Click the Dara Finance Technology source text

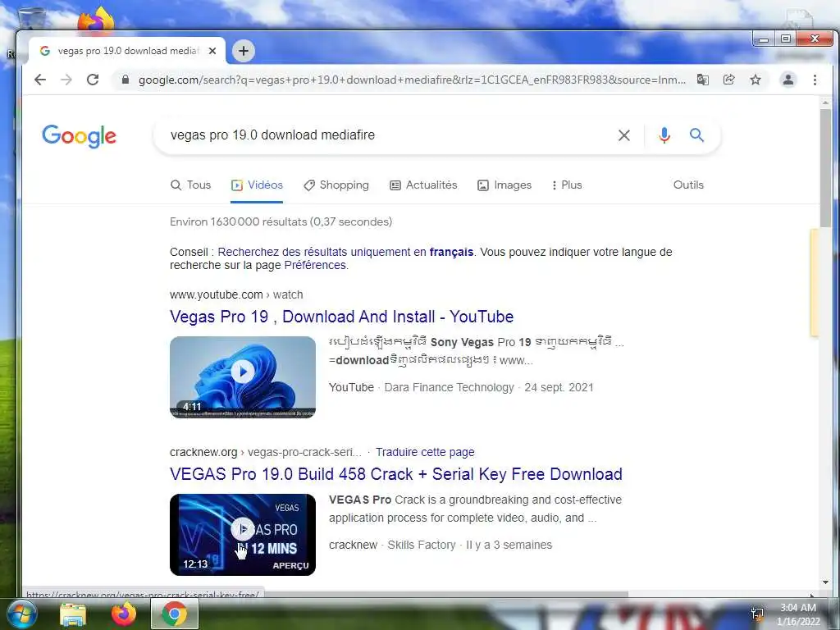449,387
